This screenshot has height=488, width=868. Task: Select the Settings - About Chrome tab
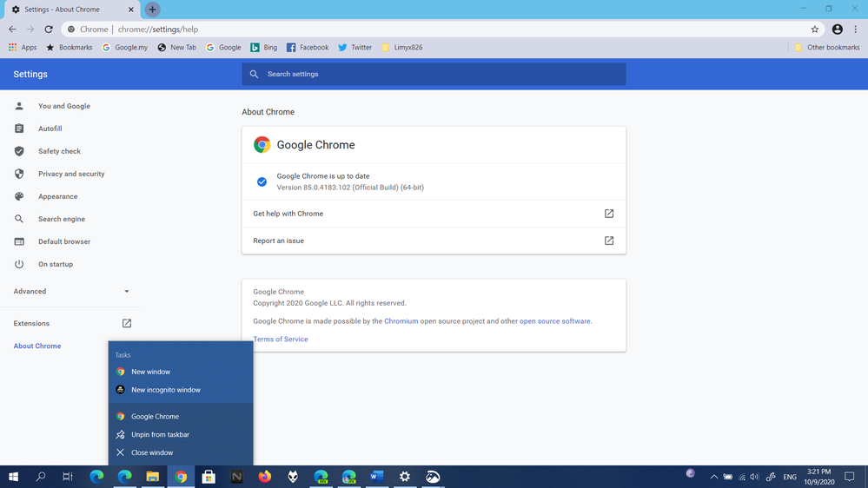coord(72,10)
